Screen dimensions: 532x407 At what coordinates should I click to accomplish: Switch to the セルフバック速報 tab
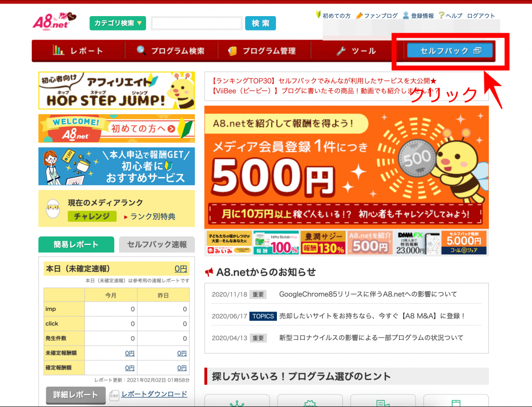156,245
